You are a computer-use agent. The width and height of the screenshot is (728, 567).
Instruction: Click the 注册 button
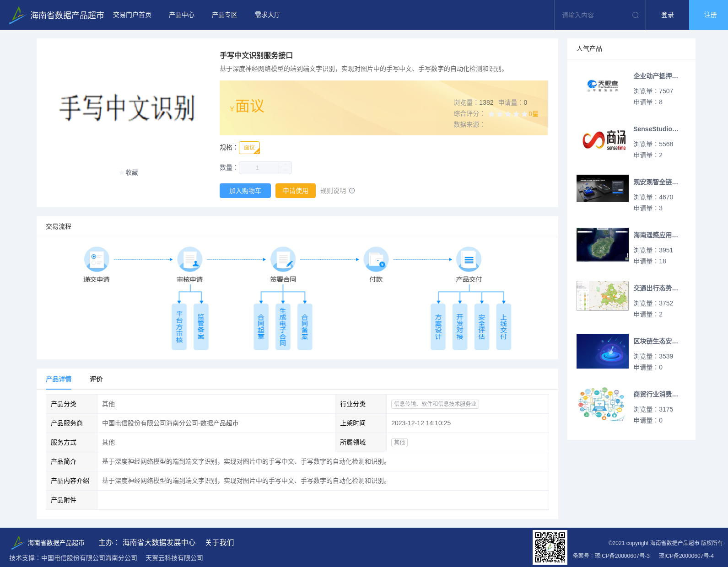[x=709, y=15]
